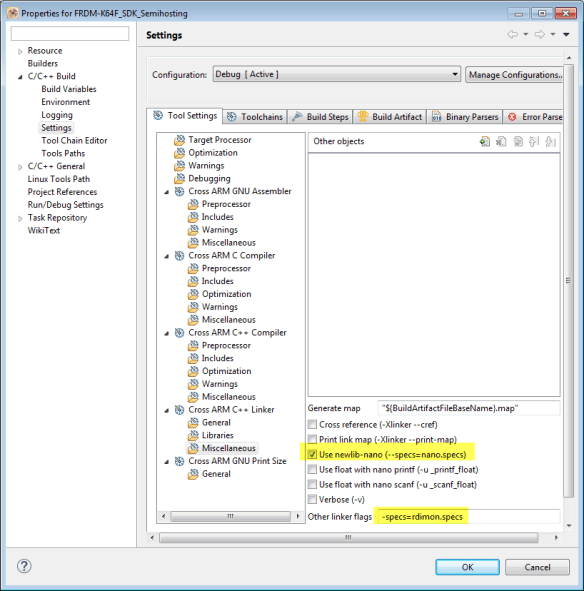Open Miscellaneous under Cross ARM C Compiler
584x591 pixels.
pos(228,320)
